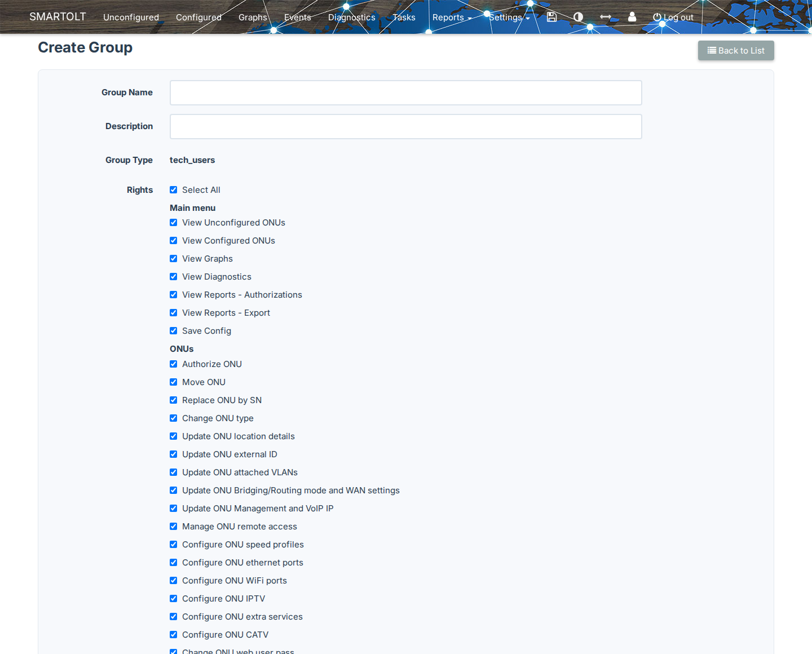
Task: Uncheck the Select All checkbox
Action: click(174, 190)
